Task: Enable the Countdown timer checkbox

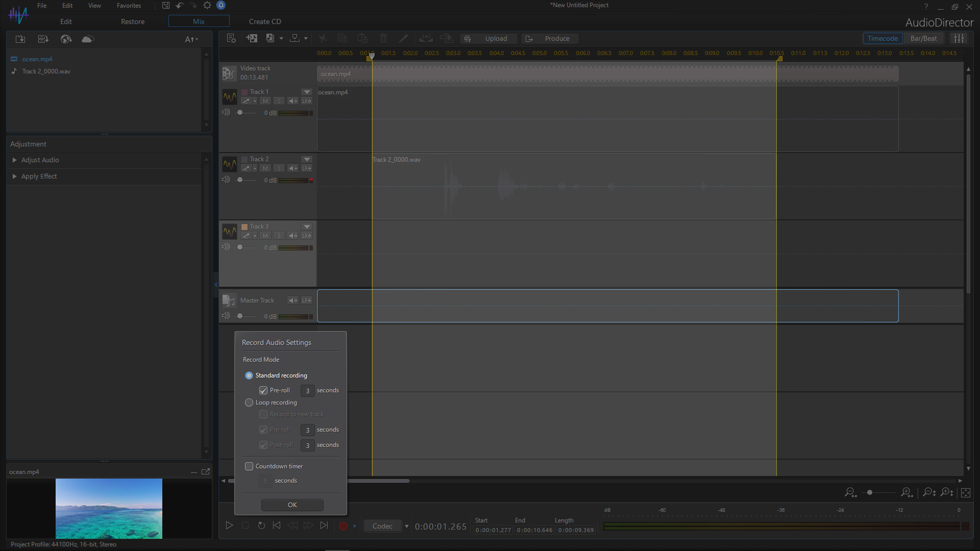Action: (x=249, y=466)
